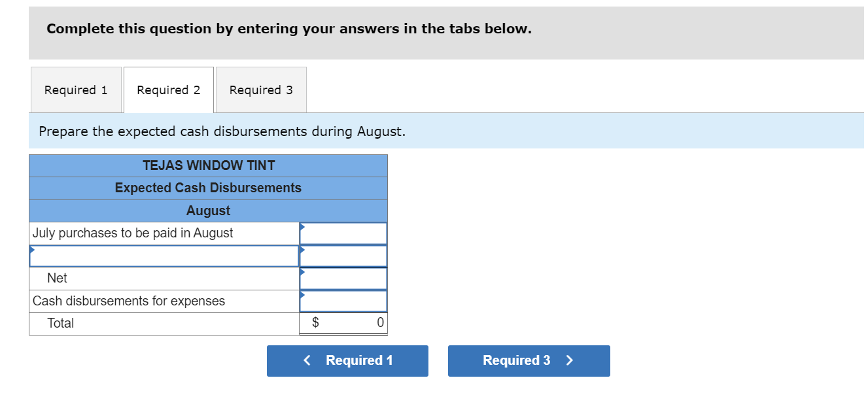Screen dimensions: 868x395
Task: Click the TEJAS WINDOW TINT header cell
Action: coord(208,165)
